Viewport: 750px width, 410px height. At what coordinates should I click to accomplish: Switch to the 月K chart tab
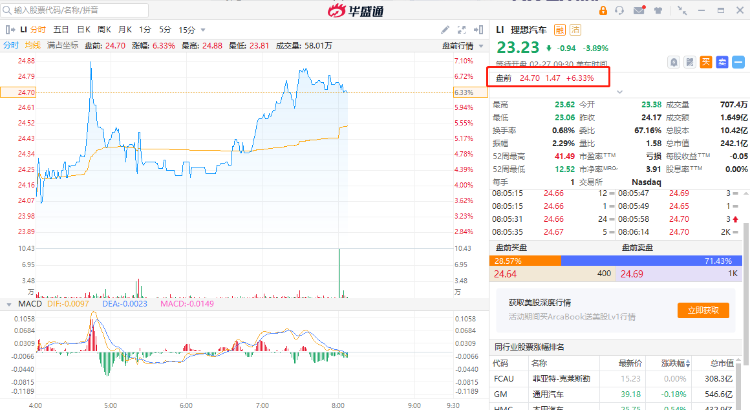(125, 30)
